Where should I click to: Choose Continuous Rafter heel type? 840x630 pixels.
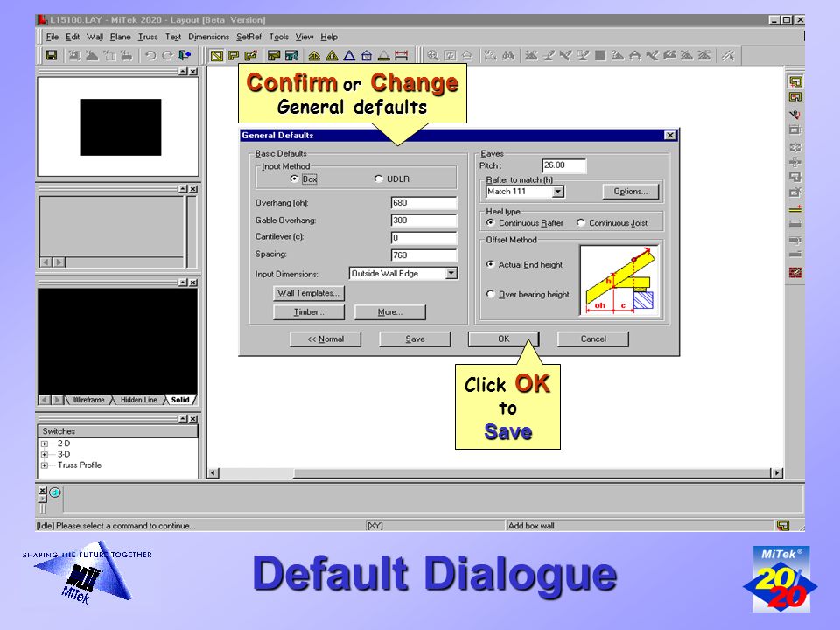490,222
